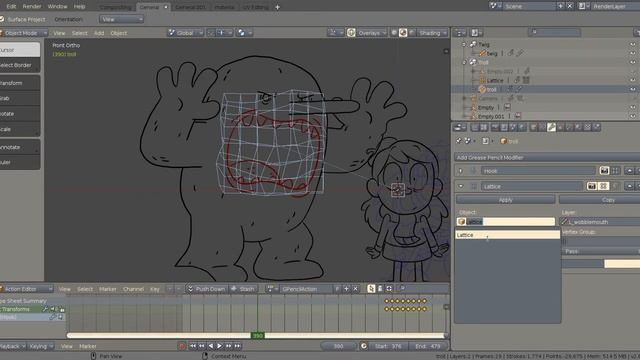640x360 pixels.
Task: Click the Stash button
Action: pyautogui.click(x=243, y=289)
